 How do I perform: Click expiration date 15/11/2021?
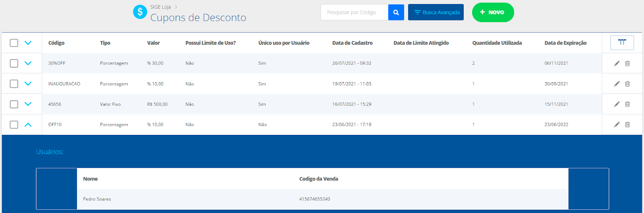click(556, 104)
